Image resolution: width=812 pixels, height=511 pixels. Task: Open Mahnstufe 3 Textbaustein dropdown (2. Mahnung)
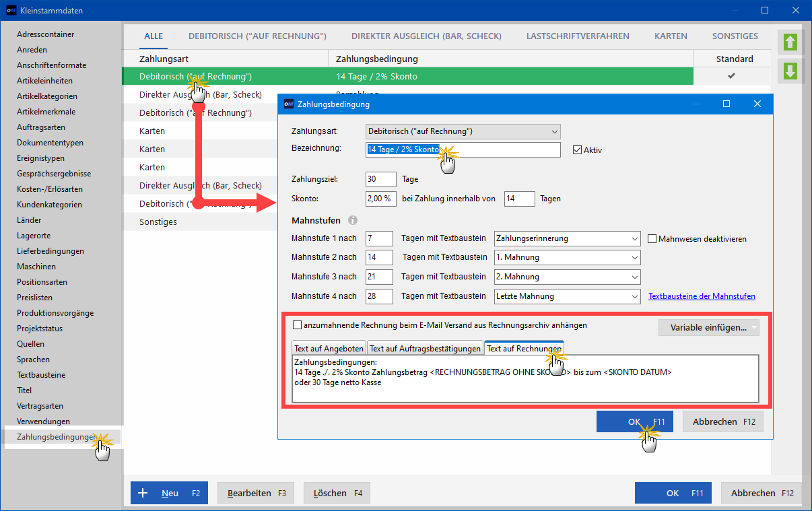pos(567,277)
